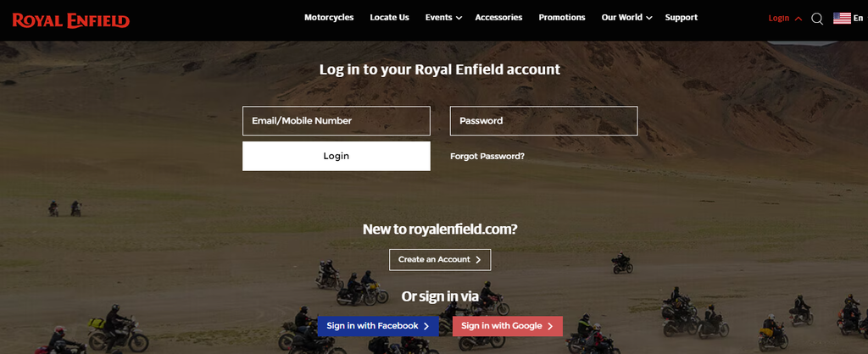Viewport: 868px width, 354px height.
Task: Collapse the Login dropdown in the header
Action: coord(798,19)
